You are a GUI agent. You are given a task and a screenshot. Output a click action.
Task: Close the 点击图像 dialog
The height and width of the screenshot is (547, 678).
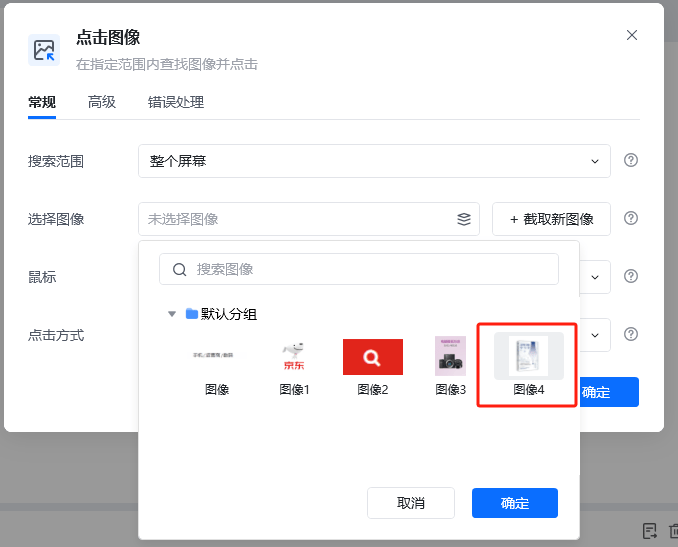(632, 35)
